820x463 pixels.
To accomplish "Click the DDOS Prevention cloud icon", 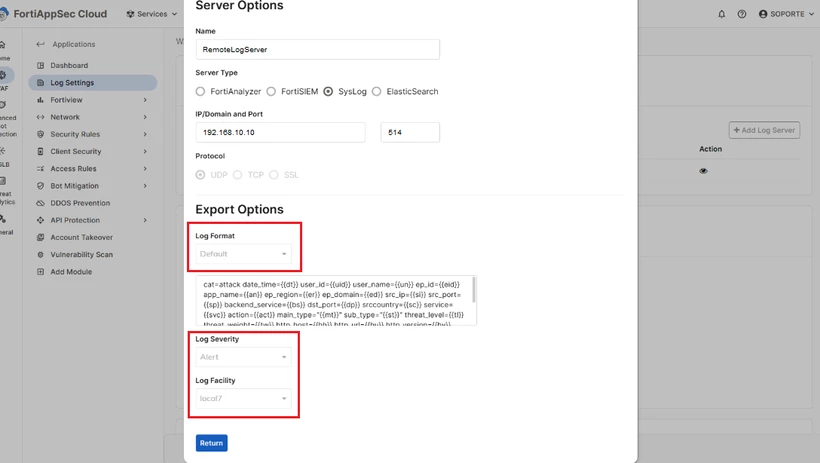I will pyautogui.click(x=40, y=203).
